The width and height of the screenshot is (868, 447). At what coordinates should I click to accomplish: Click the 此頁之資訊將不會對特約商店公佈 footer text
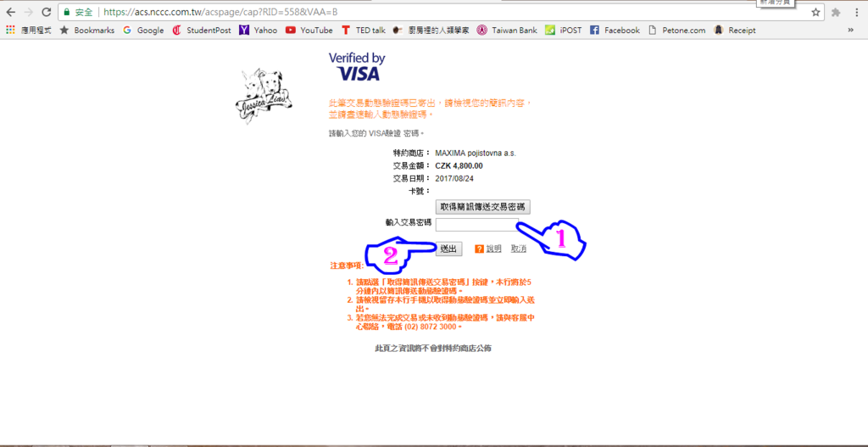(x=433, y=349)
